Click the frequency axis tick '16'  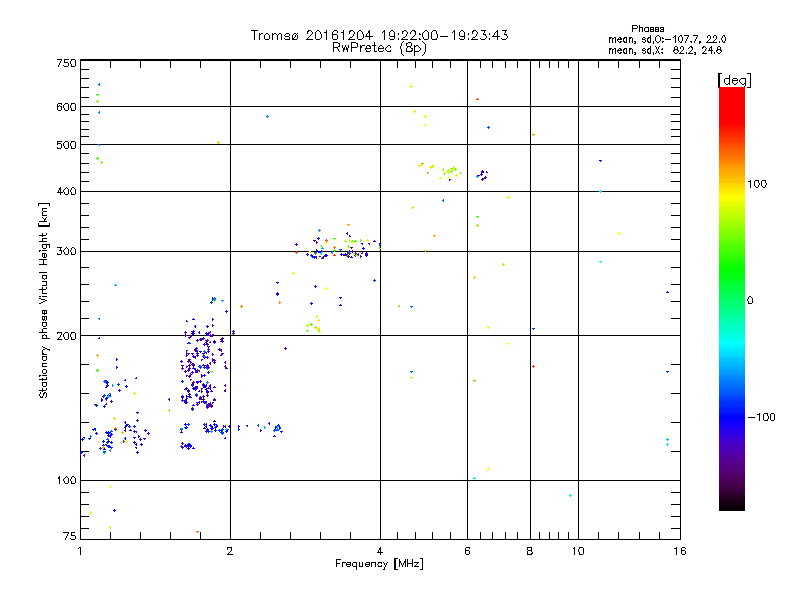tap(680, 551)
